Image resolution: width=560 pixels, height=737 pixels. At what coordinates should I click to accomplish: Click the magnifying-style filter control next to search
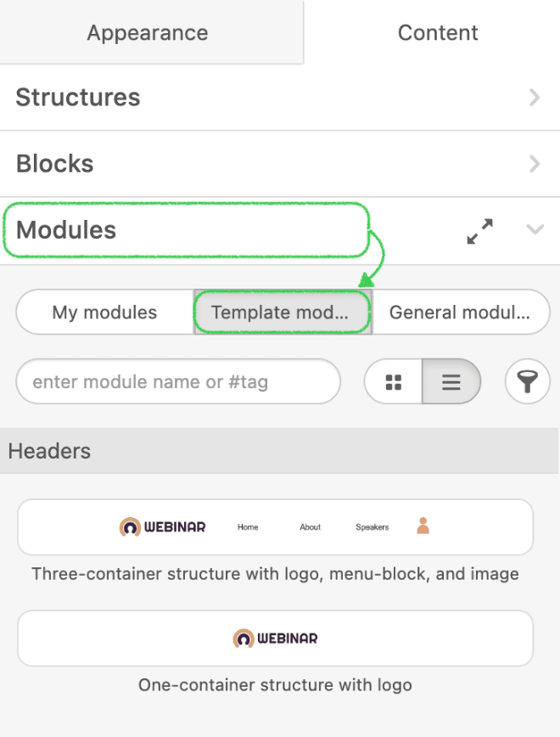[x=527, y=381]
